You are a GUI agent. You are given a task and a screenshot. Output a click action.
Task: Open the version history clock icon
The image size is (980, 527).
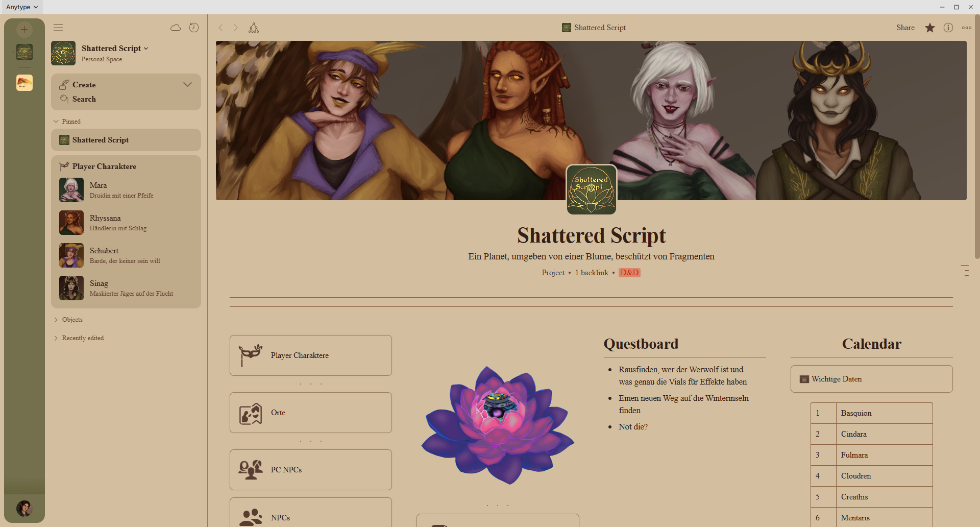pyautogui.click(x=194, y=28)
